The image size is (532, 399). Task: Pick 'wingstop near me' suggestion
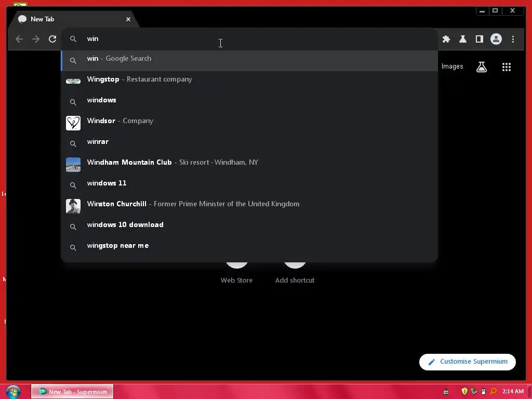pos(249,247)
